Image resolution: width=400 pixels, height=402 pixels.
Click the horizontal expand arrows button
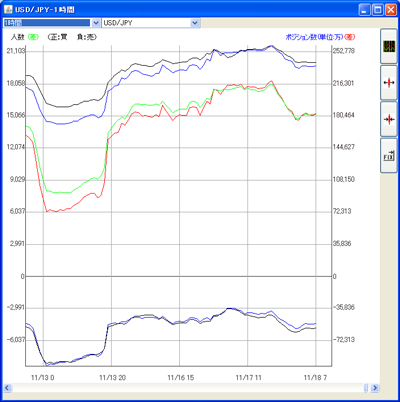click(389, 83)
